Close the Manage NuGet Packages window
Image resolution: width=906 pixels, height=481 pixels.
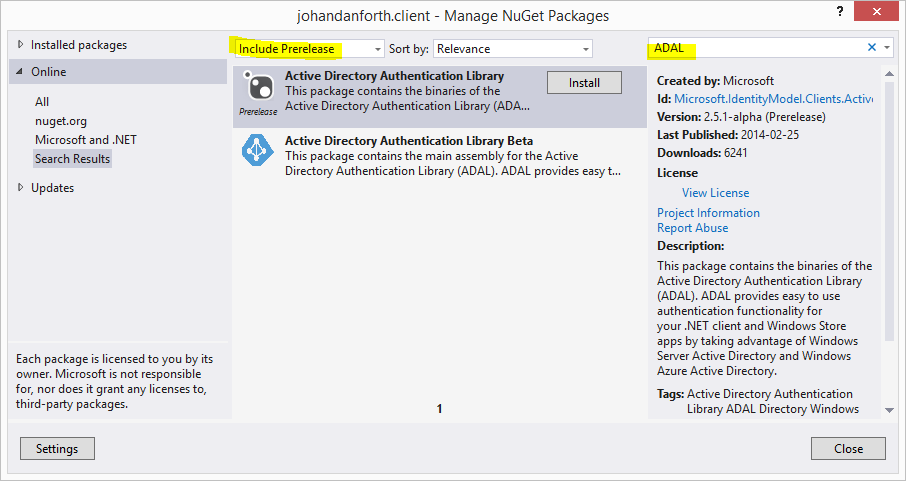[x=877, y=12]
